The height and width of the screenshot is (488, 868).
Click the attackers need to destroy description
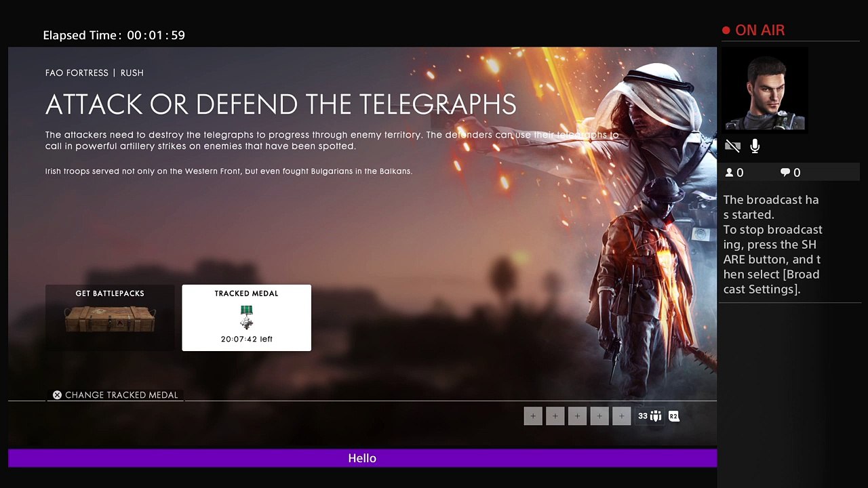tap(332, 140)
